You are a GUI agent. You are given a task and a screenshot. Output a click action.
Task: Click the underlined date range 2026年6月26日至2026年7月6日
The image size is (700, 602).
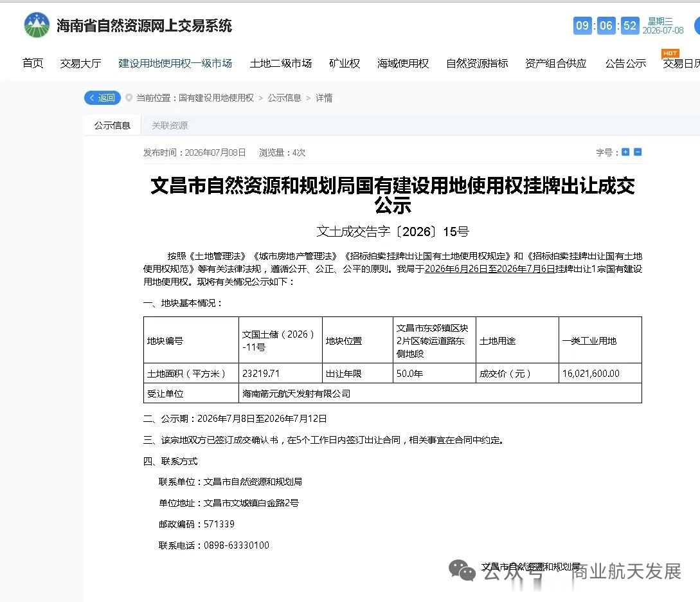point(490,269)
